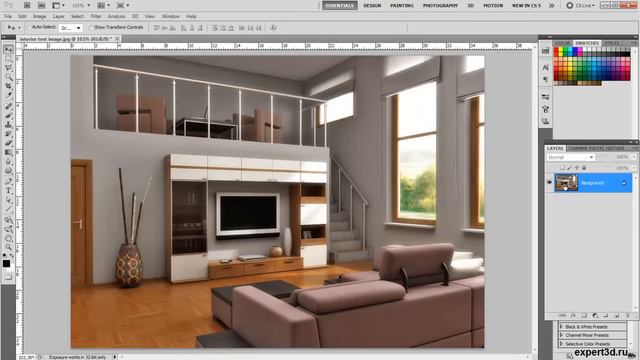Switch to the Color panel tab
Screen dimensions: 640x360
562,43
